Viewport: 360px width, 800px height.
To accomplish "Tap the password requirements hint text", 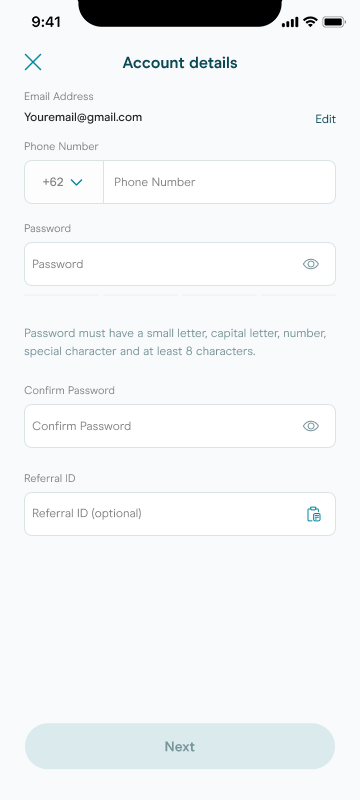I will (175, 342).
